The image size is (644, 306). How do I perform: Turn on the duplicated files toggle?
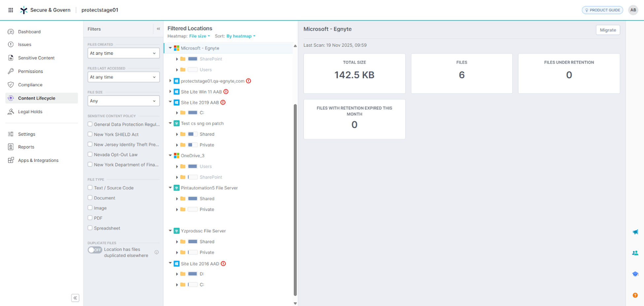pos(95,250)
